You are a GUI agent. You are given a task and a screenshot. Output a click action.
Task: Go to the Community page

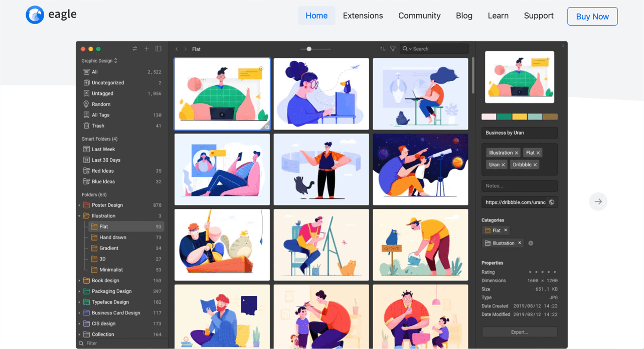click(419, 16)
